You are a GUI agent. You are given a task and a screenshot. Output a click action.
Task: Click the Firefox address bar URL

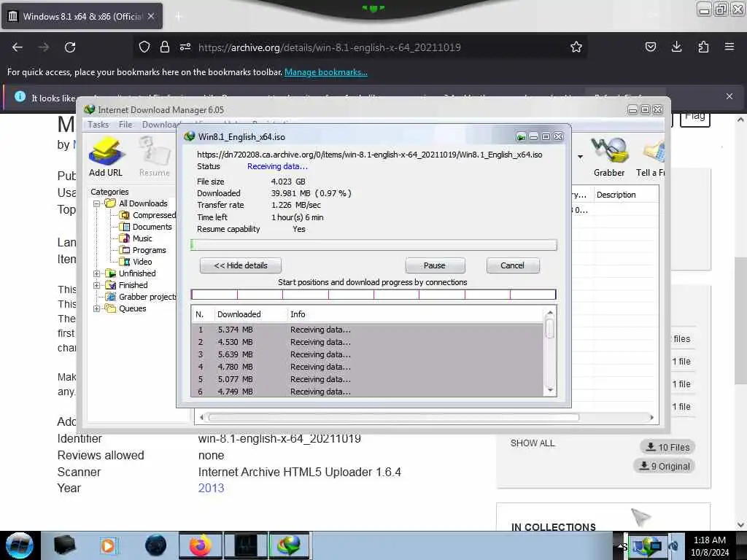(330, 47)
